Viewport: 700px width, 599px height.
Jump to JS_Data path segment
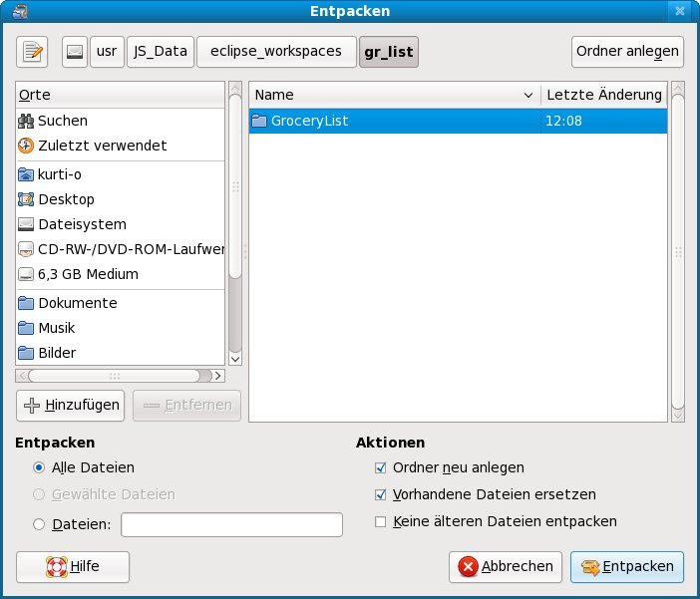click(160, 51)
